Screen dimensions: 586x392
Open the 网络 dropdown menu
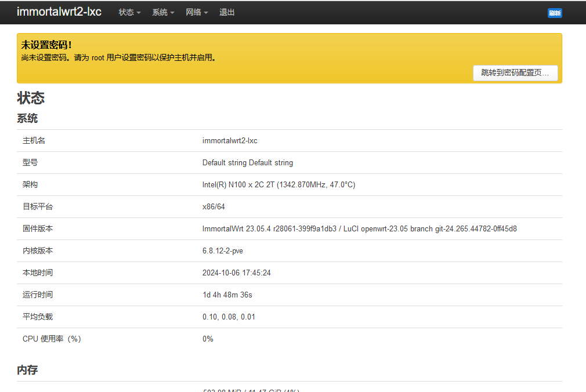click(x=197, y=12)
